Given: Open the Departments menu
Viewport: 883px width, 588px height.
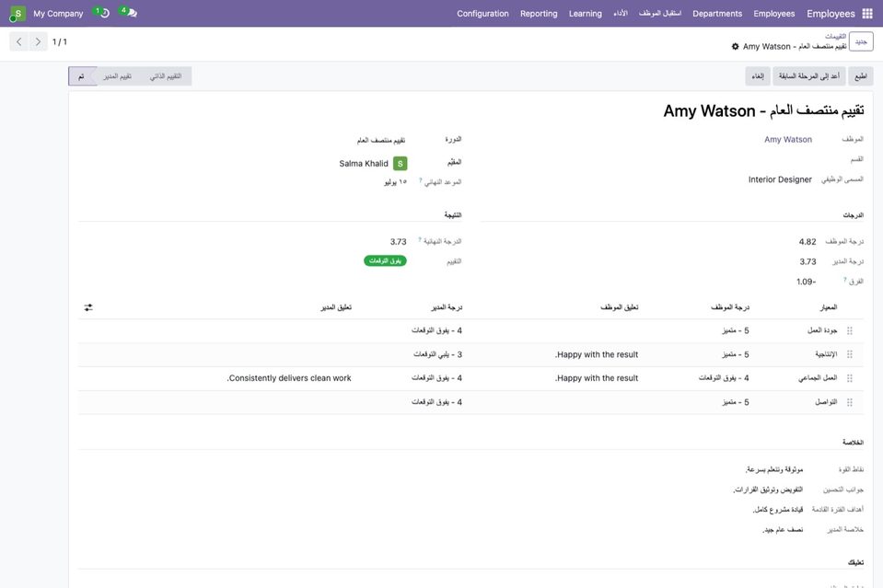Looking at the screenshot, I should [x=717, y=14].
